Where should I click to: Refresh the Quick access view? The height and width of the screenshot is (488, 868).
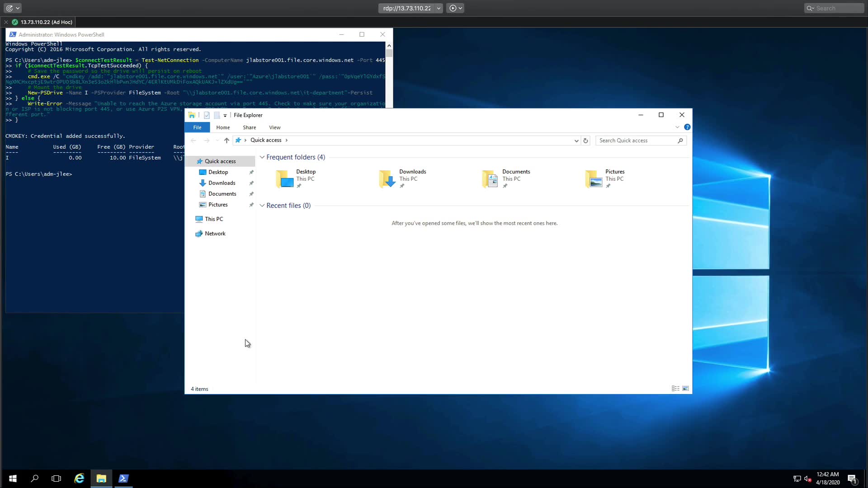[x=585, y=141]
